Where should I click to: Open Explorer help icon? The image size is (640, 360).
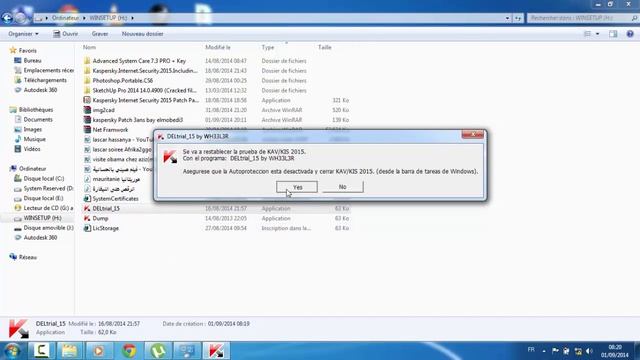pos(630,34)
